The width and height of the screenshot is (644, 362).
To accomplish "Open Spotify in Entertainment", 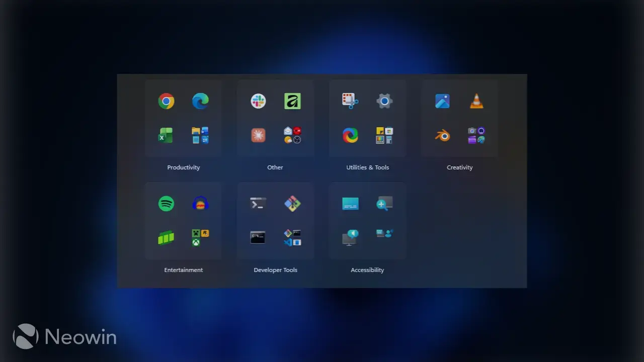I will [x=166, y=204].
